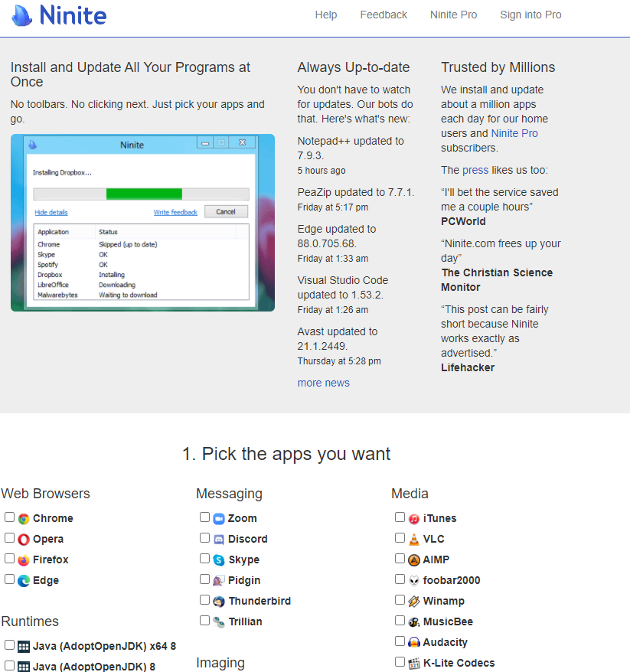Click Sign into Pro
630x672 pixels.
click(x=530, y=15)
